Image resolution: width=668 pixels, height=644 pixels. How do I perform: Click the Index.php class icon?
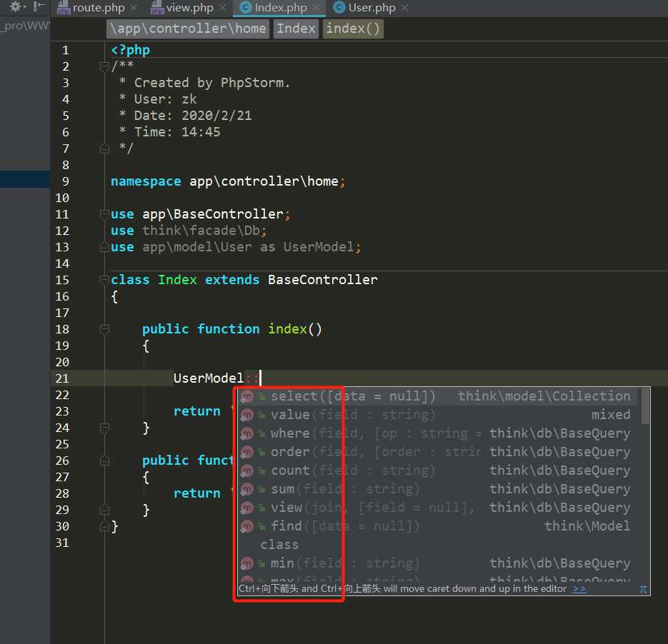(x=246, y=8)
